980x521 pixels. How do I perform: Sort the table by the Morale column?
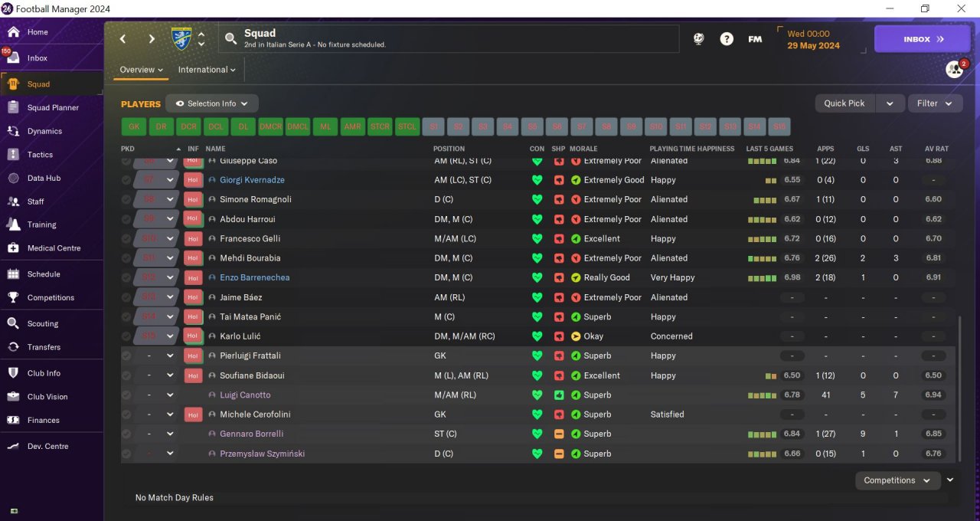click(583, 149)
